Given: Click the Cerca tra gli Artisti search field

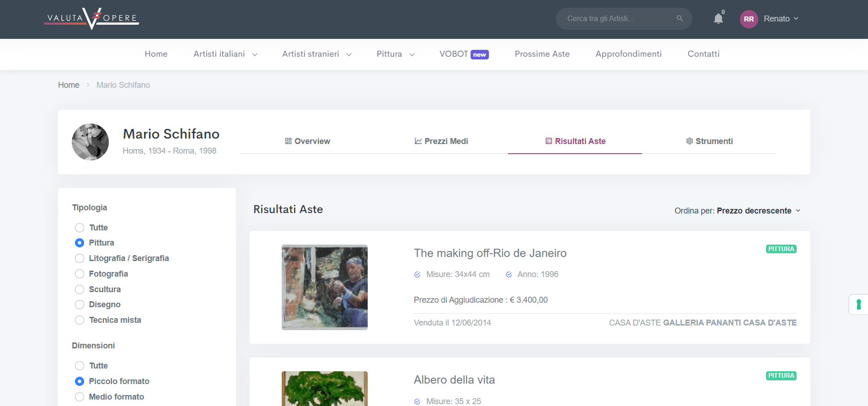Looking at the screenshot, I should pyautogui.click(x=624, y=19).
